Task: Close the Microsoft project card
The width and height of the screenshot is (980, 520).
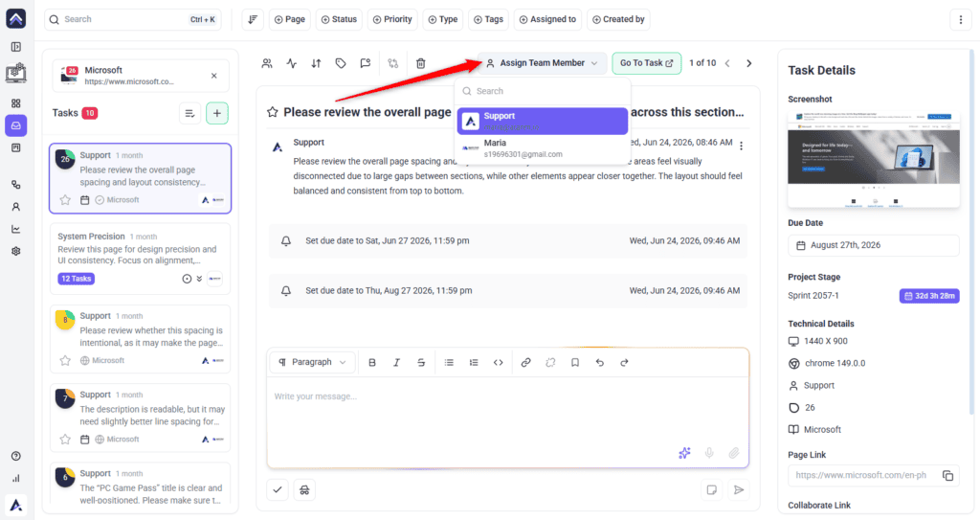Action: [x=213, y=76]
